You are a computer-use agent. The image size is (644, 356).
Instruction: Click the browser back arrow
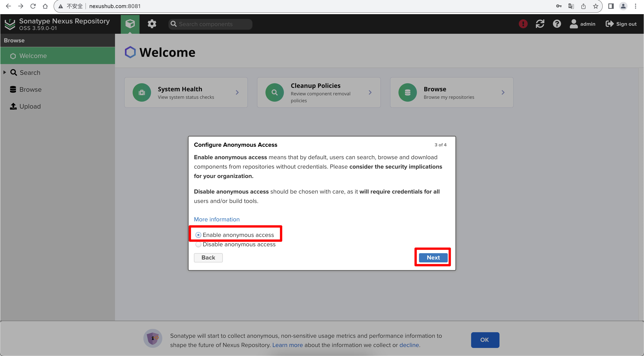tap(8, 6)
